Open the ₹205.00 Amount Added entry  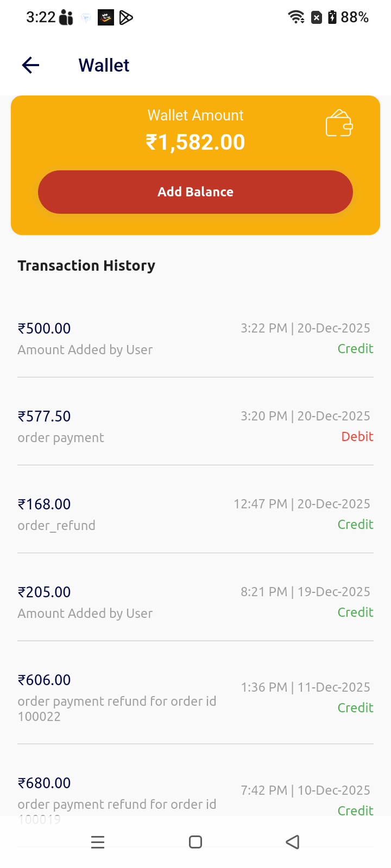pyautogui.click(x=195, y=602)
